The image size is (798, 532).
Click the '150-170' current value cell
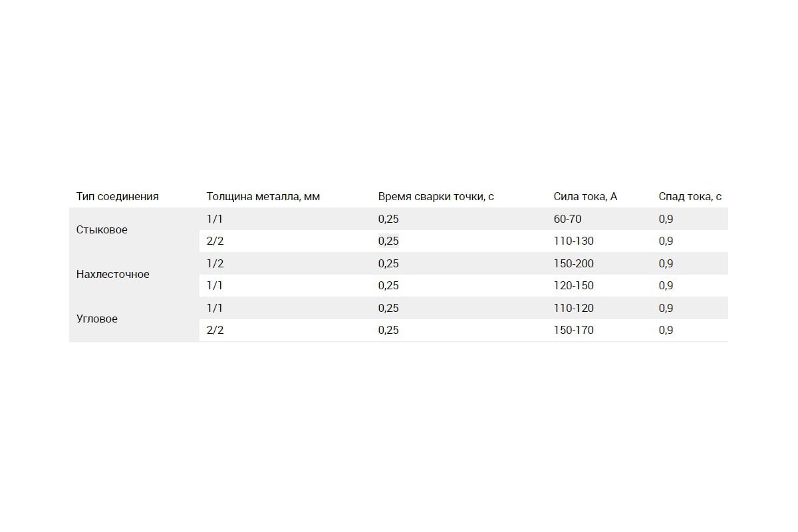pos(574,330)
